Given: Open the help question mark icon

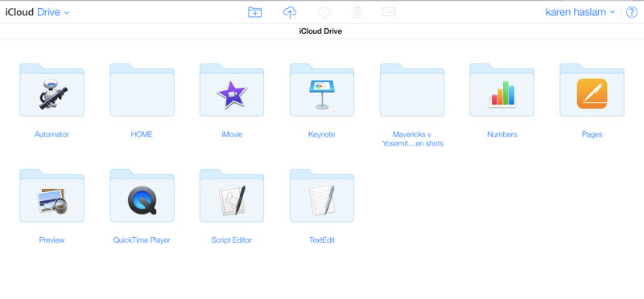Looking at the screenshot, I should [x=631, y=12].
